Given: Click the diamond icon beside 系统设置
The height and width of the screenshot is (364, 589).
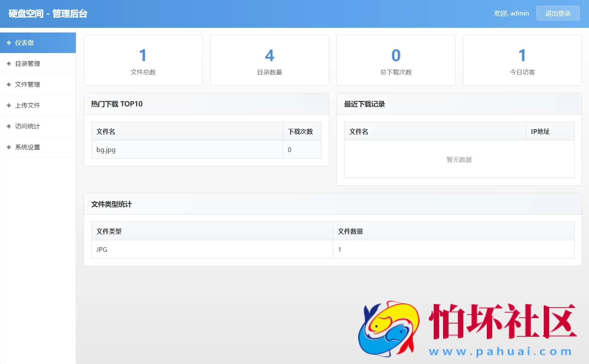Looking at the screenshot, I should pyautogui.click(x=9, y=147).
